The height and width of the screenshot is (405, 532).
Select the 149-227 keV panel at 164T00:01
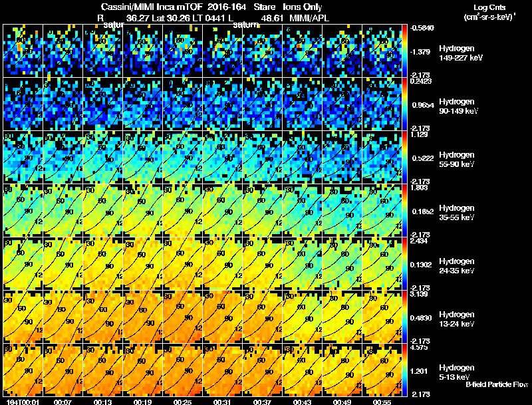point(23,51)
